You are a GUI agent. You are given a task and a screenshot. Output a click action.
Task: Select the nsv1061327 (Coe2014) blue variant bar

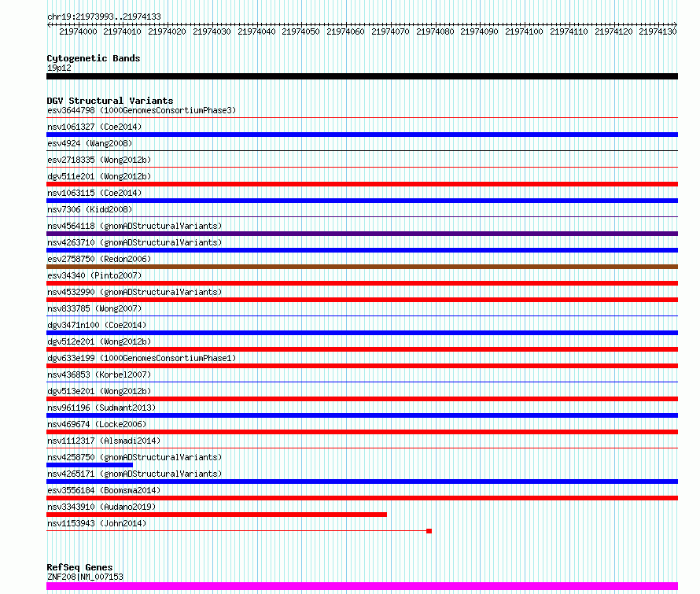coord(362,135)
